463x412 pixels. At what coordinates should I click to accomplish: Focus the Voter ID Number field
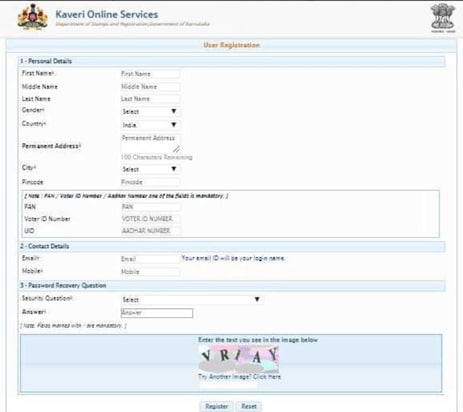pyautogui.click(x=151, y=219)
